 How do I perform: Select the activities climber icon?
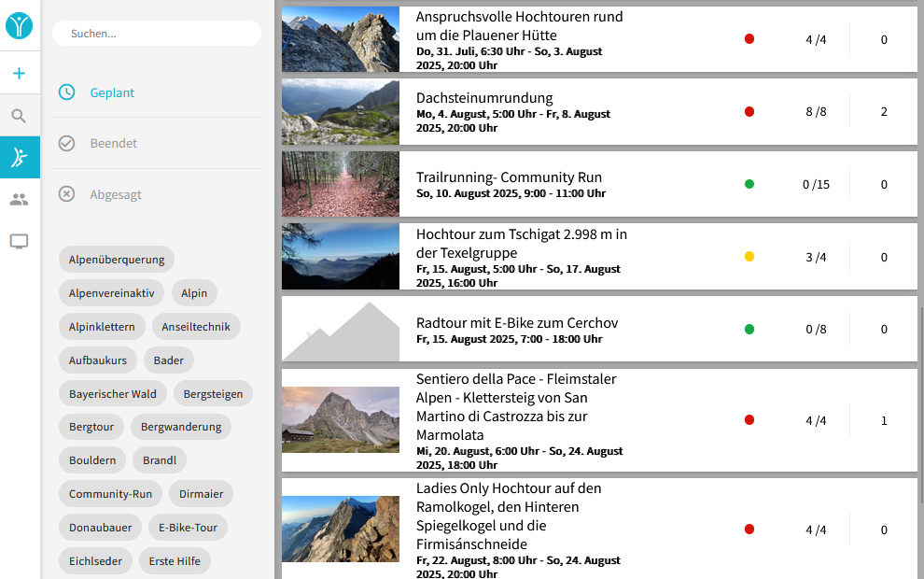click(x=20, y=158)
